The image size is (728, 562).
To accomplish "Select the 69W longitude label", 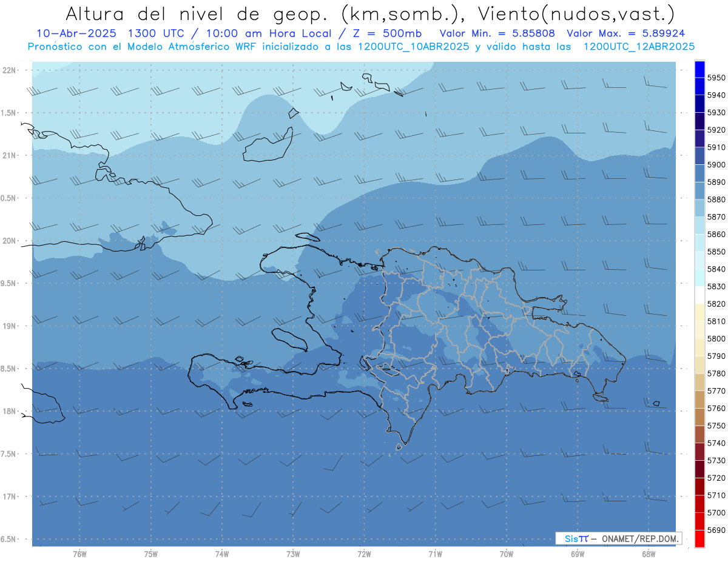I will coord(578,554).
